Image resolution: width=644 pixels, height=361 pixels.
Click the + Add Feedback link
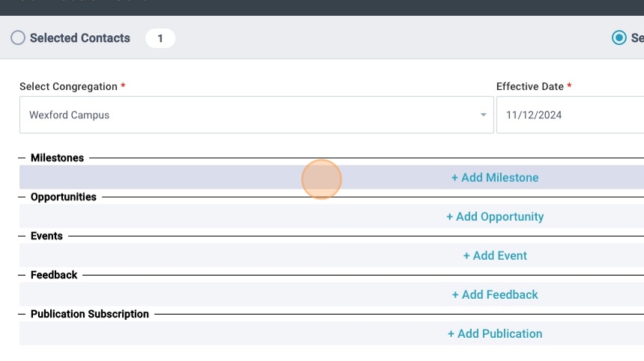pyautogui.click(x=495, y=294)
